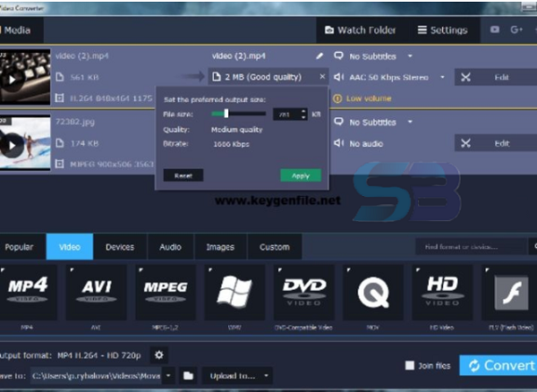Screen dimensions: 537x392
Task: Click the 174 KB file size text
Action: 84,143
